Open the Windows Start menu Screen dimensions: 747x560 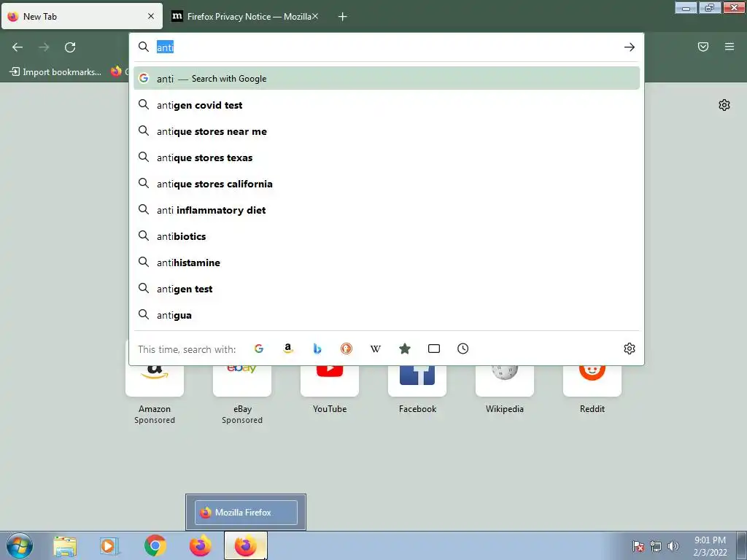20,545
